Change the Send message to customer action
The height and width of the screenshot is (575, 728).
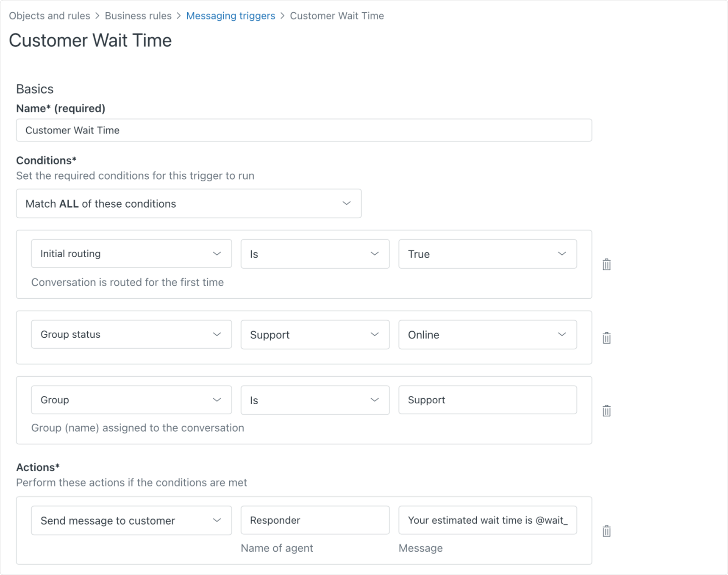coord(131,520)
